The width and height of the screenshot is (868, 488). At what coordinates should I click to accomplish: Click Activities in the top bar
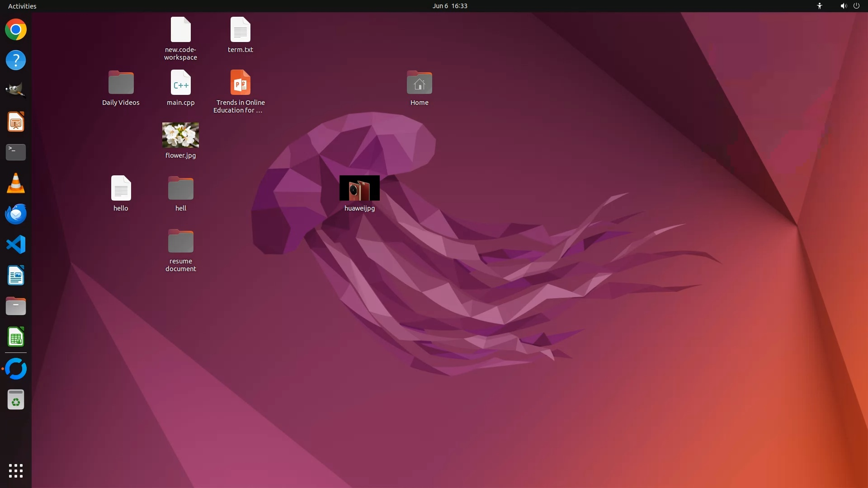22,6
